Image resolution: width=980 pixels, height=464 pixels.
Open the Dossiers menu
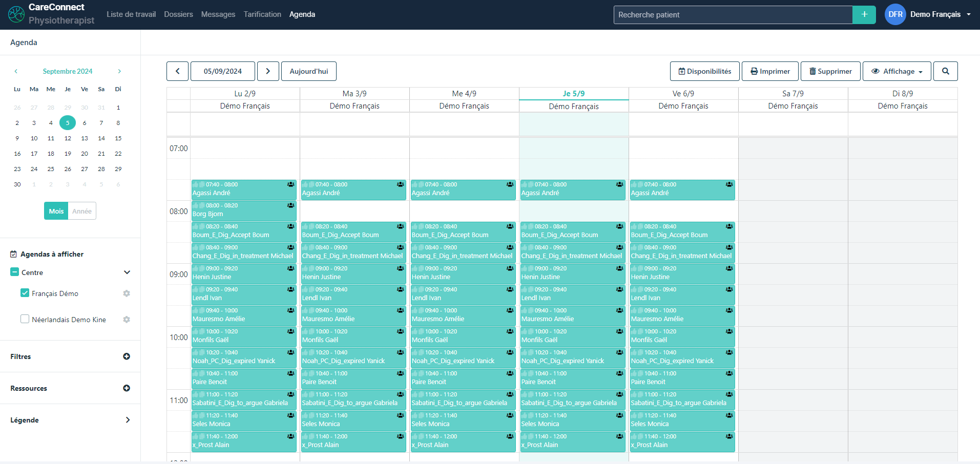click(178, 14)
